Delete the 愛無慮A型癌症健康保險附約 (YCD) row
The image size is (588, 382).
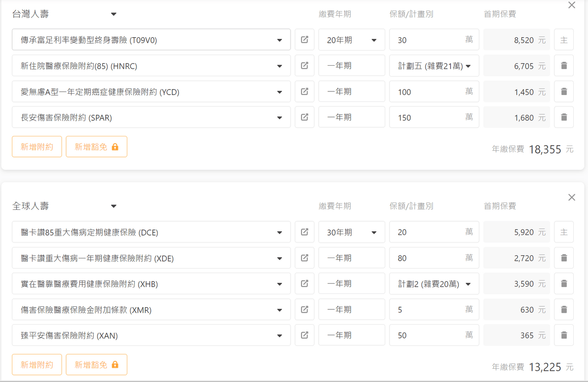click(564, 92)
